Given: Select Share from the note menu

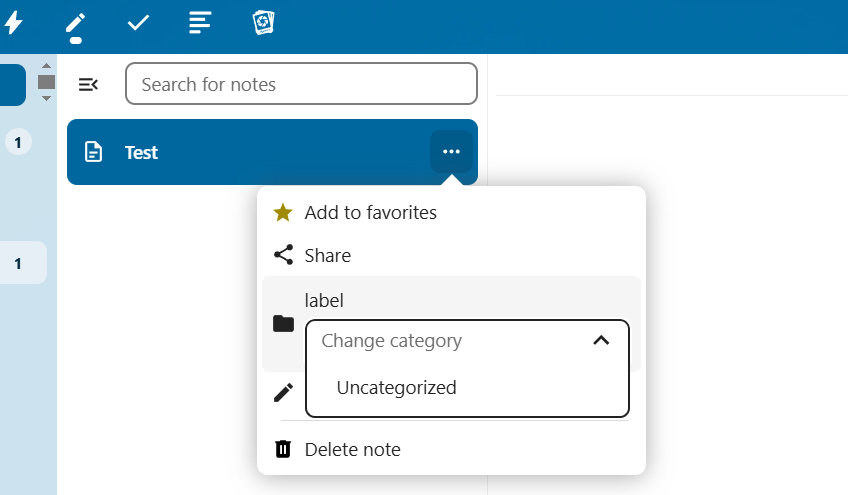Looking at the screenshot, I should (328, 255).
